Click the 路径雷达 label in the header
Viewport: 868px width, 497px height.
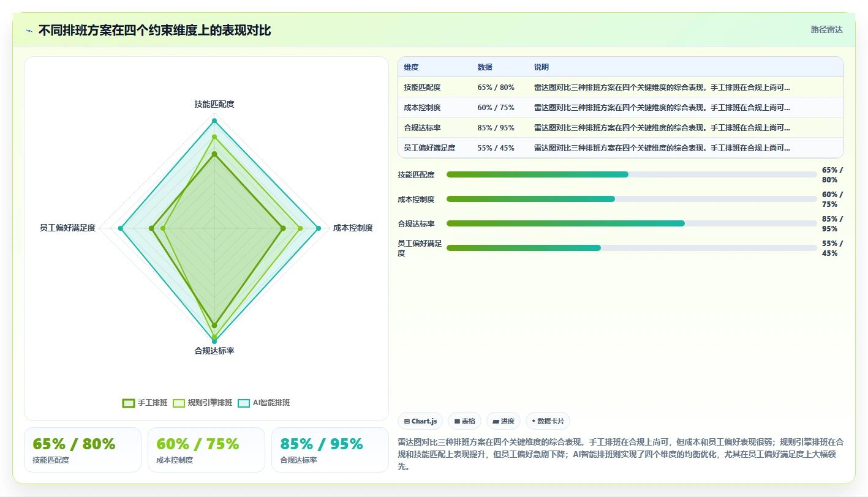[x=826, y=29]
